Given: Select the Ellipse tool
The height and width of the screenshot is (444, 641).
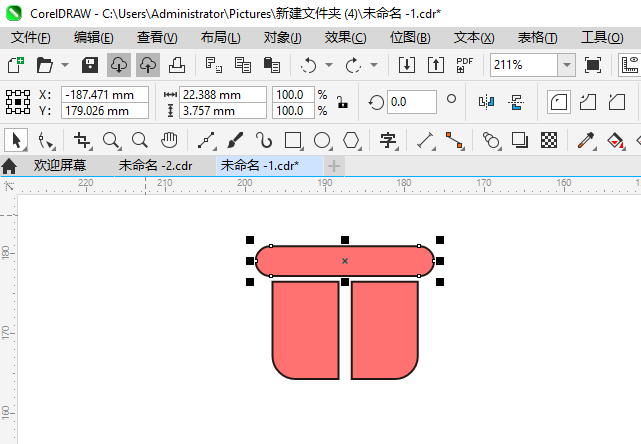Looking at the screenshot, I should coord(323,141).
